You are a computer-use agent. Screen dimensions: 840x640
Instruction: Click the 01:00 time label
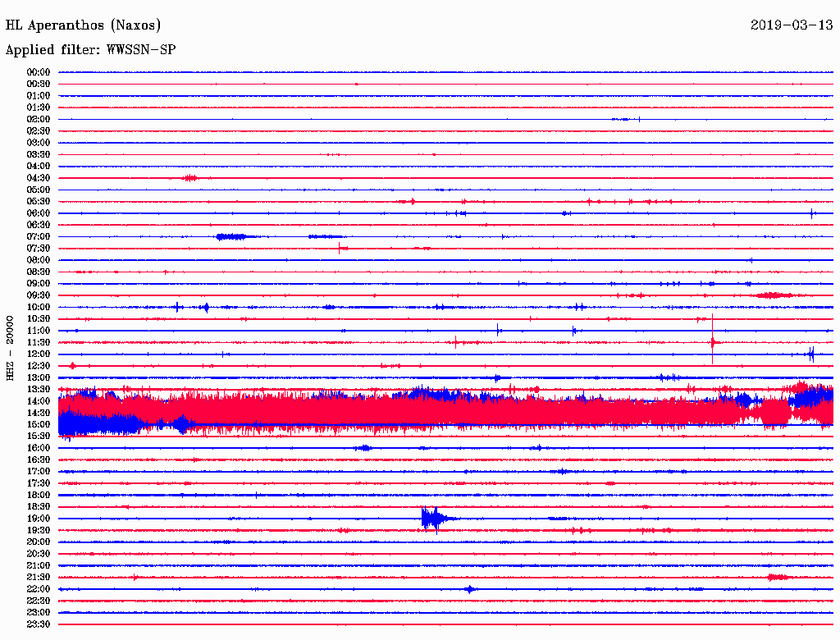click(39, 95)
